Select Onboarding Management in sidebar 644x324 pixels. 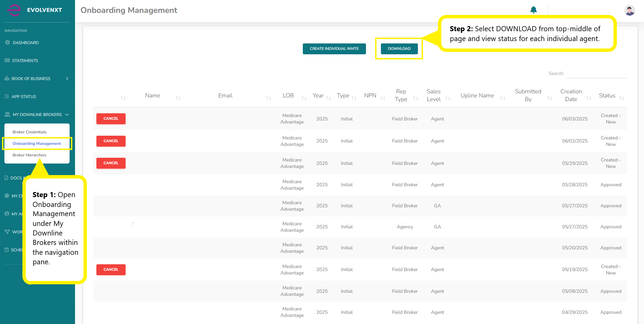pos(37,144)
